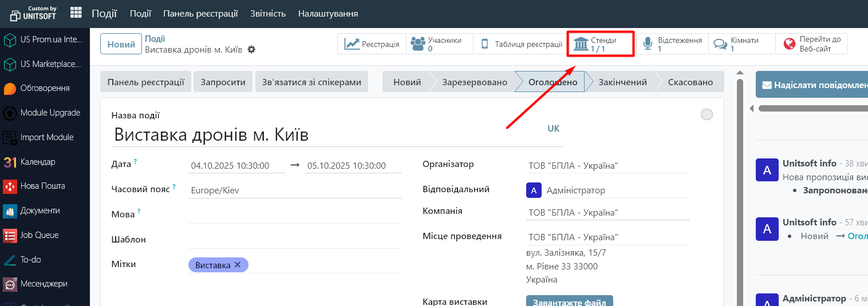Open the Панель реєстрації top menu
This screenshot has width=868, height=306.
200,13
